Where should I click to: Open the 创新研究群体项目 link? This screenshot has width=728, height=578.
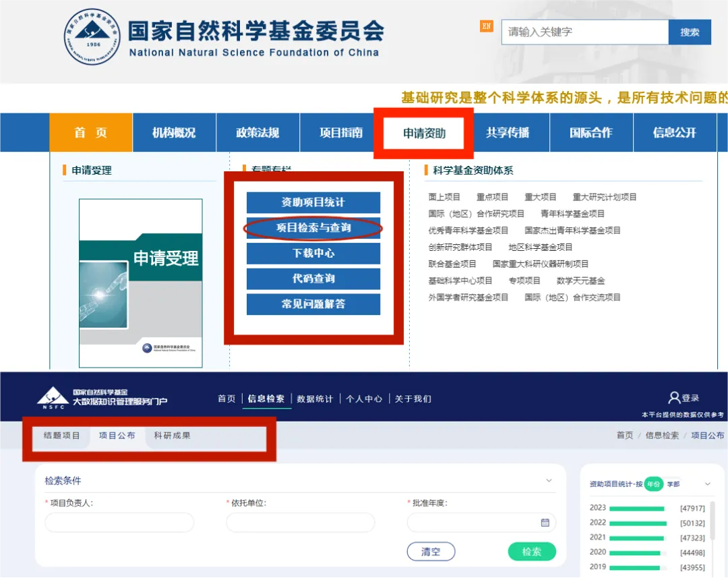(x=460, y=247)
